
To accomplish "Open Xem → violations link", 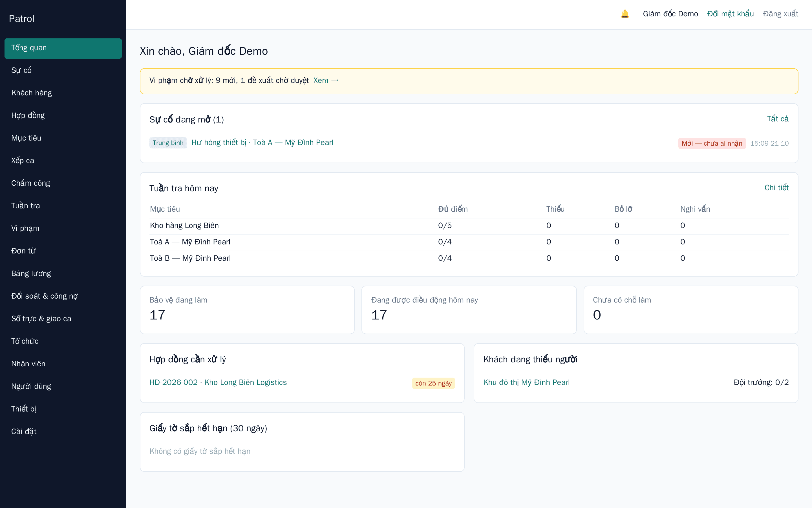I will [x=326, y=80].
